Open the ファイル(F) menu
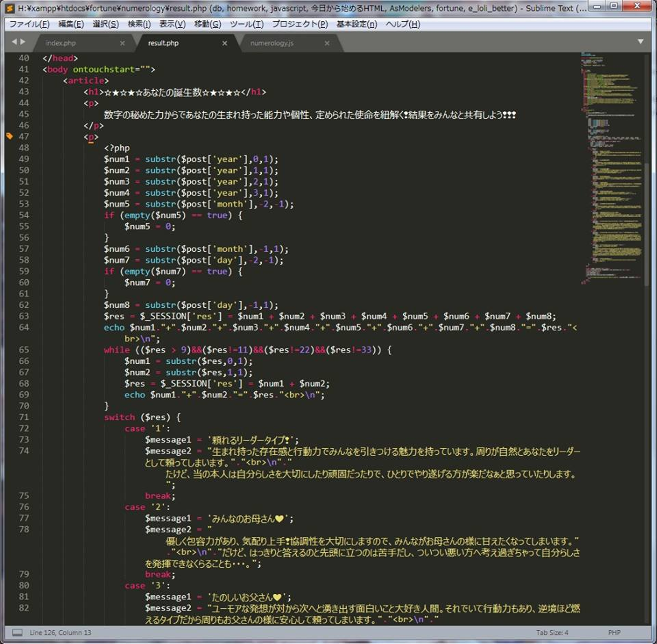The height and width of the screenshot is (644, 657). click(29, 24)
